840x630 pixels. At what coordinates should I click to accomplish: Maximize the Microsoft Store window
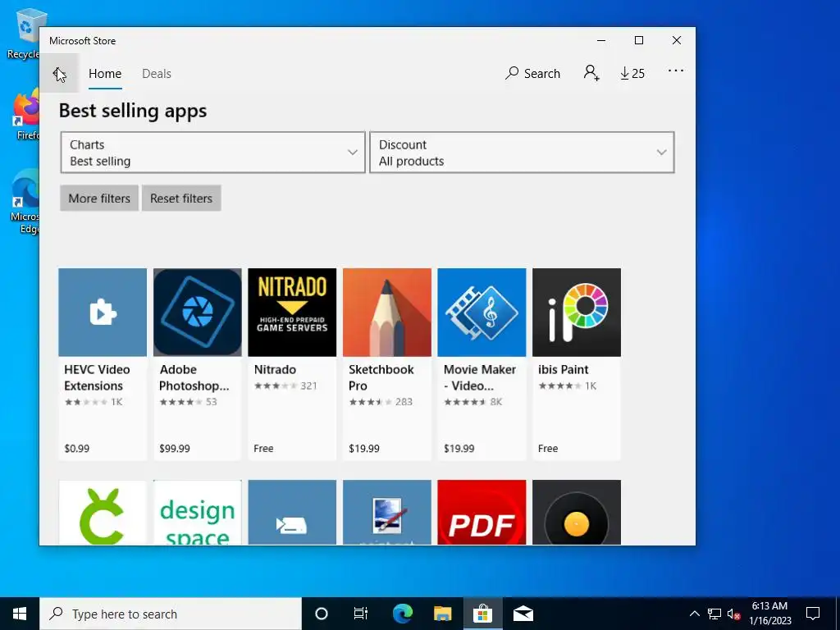click(x=638, y=40)
